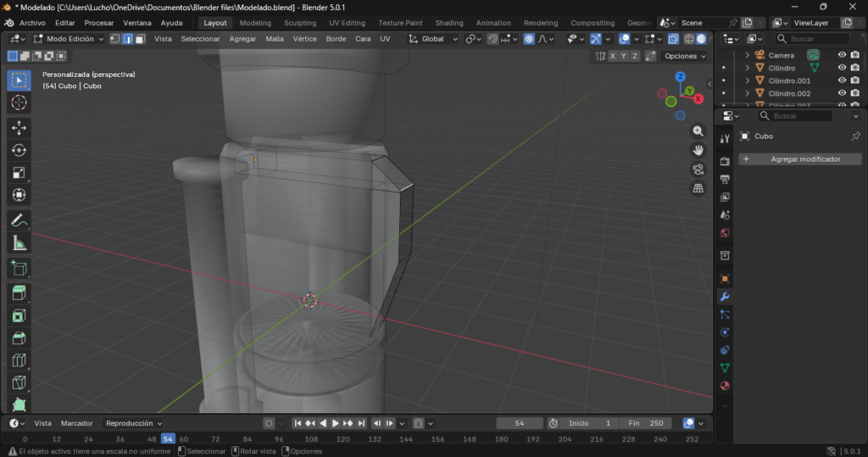868x457 pixels.
Task: Open the Object properties orange square tab
Action: pyautogui.click(x=725, y=279)
